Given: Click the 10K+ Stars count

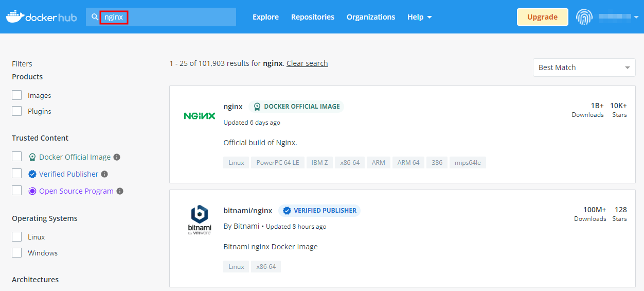Looking at the screenshot, I should 619,110.
